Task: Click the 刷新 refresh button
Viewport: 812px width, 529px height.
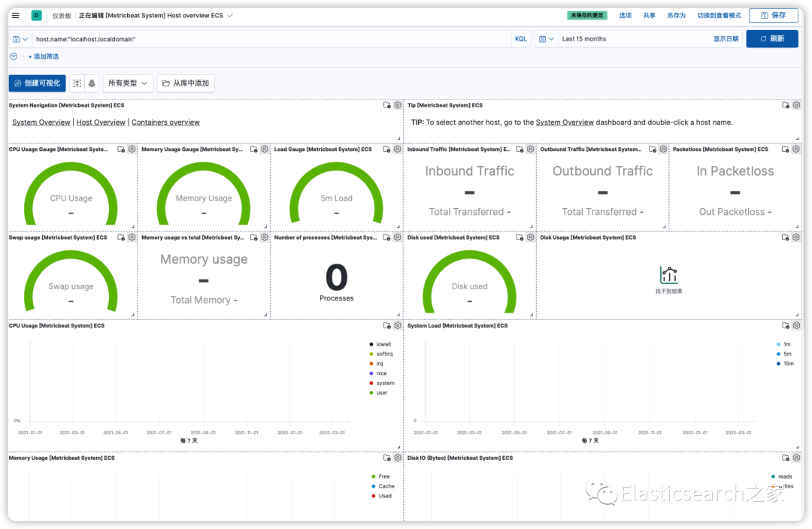Action: [x=771, y=39]
